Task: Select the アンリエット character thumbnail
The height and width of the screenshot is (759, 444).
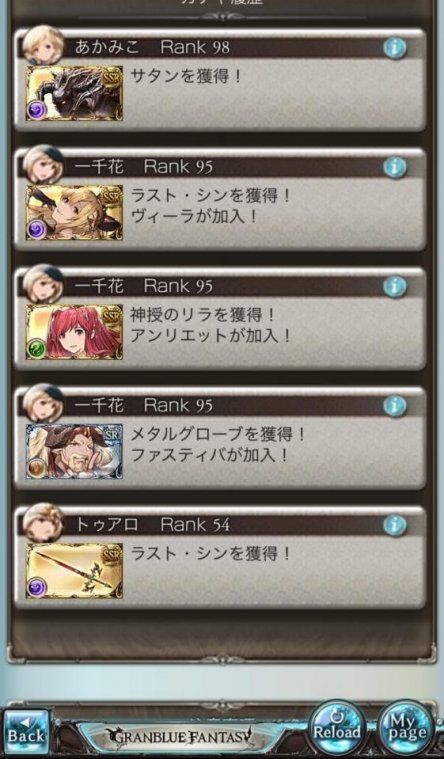Action: pyautogui.click(x=74, y=332)
